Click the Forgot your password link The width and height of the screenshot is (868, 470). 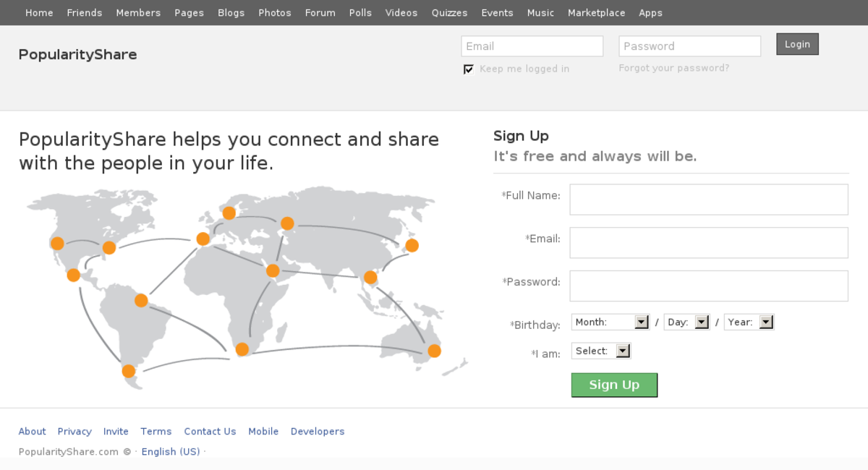coord(673,68)
